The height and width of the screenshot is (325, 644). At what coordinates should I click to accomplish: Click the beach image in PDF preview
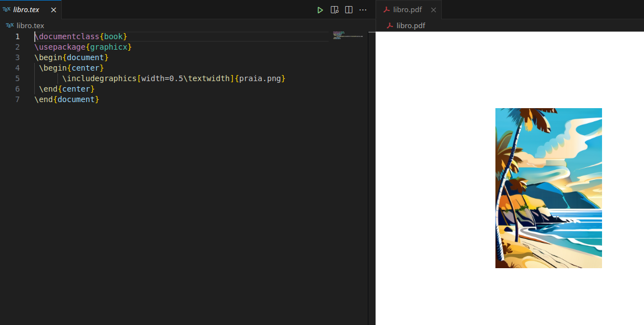click(548, 188)
